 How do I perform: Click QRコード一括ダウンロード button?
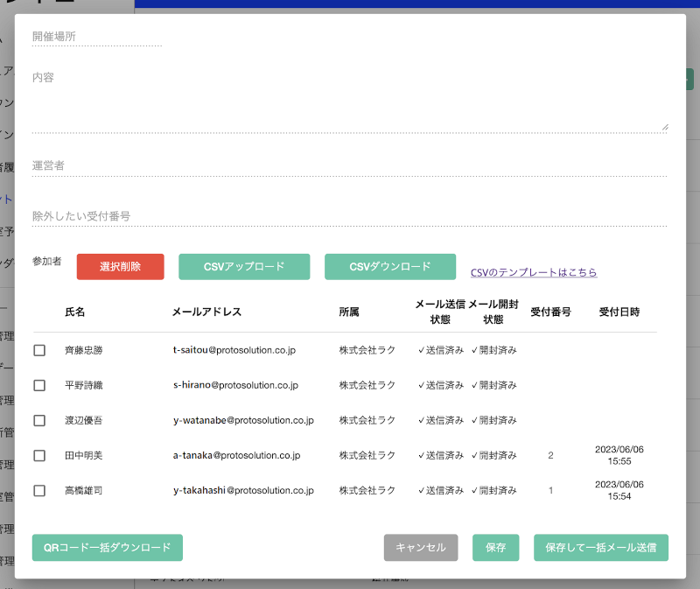point(107,548)
